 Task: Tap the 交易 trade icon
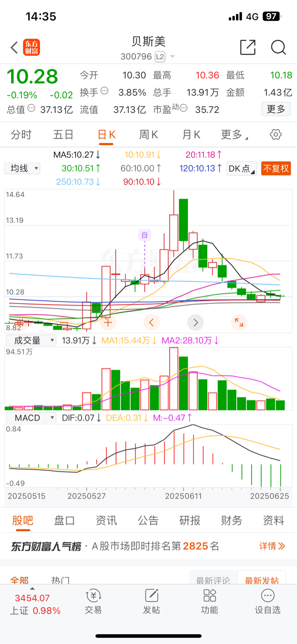(x=93, y=601)
